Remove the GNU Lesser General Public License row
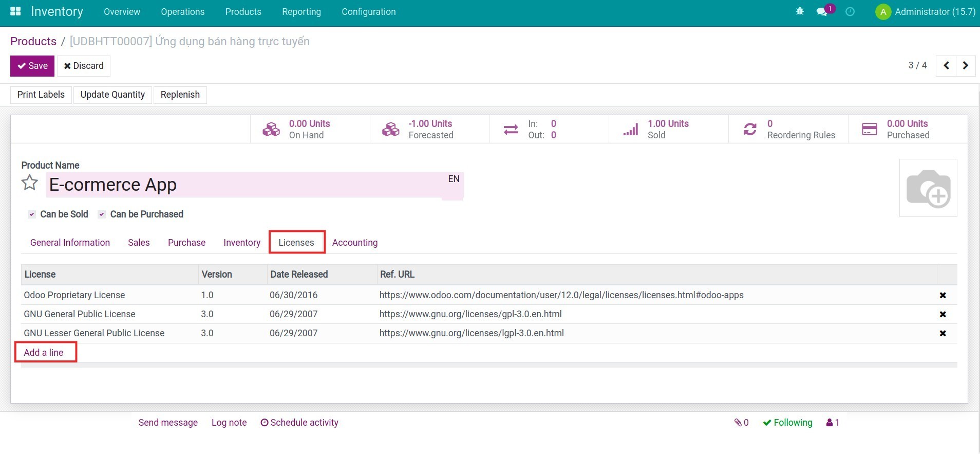This screenshot has height=454, width=980. click(943, 333)
